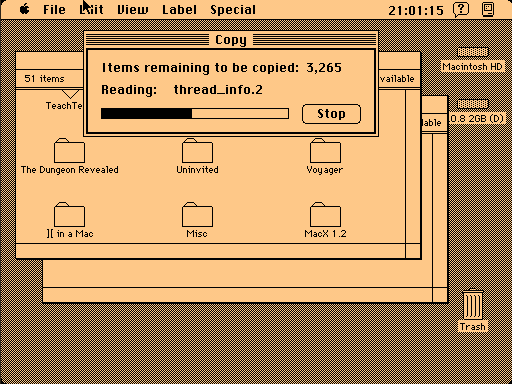512x384 pixels.
Task: Open the Edit menu under the cursor
Action: click(x=92, y=10)
